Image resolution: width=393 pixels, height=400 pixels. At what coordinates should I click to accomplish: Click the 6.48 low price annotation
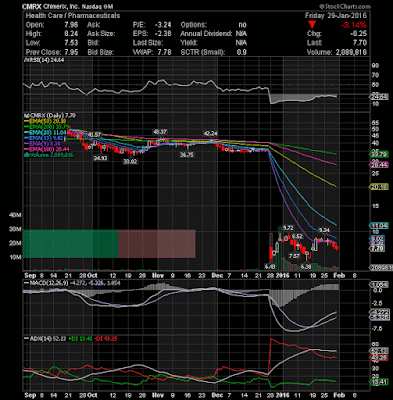(x=270, y=267)
